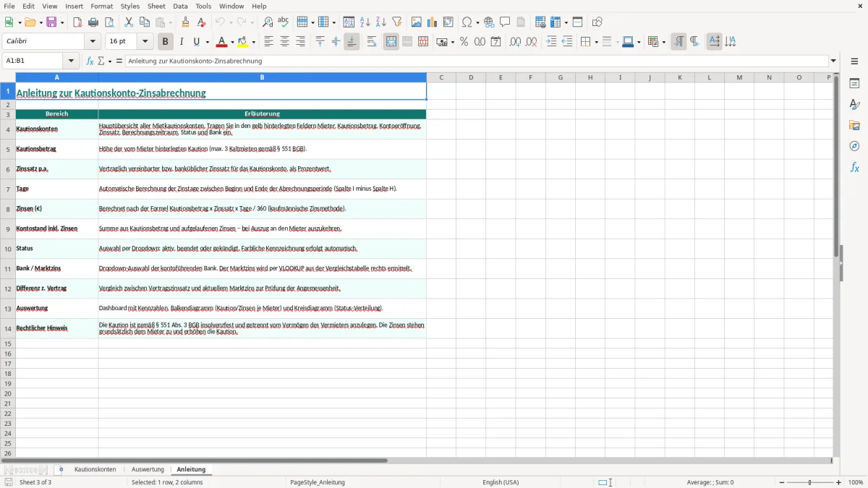868x488 pixels.
Task: Apply red Font Color swatch
Action: 221,42
